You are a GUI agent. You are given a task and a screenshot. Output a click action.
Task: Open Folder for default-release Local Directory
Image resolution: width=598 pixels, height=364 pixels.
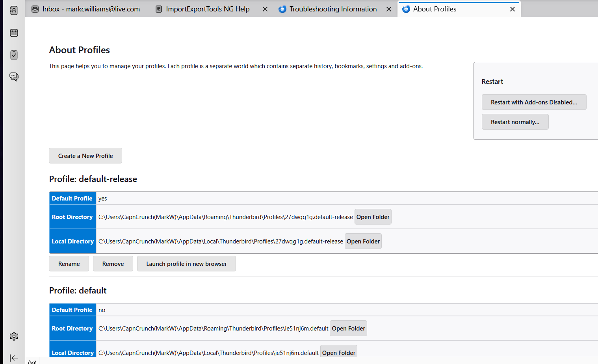click(363, 241)
